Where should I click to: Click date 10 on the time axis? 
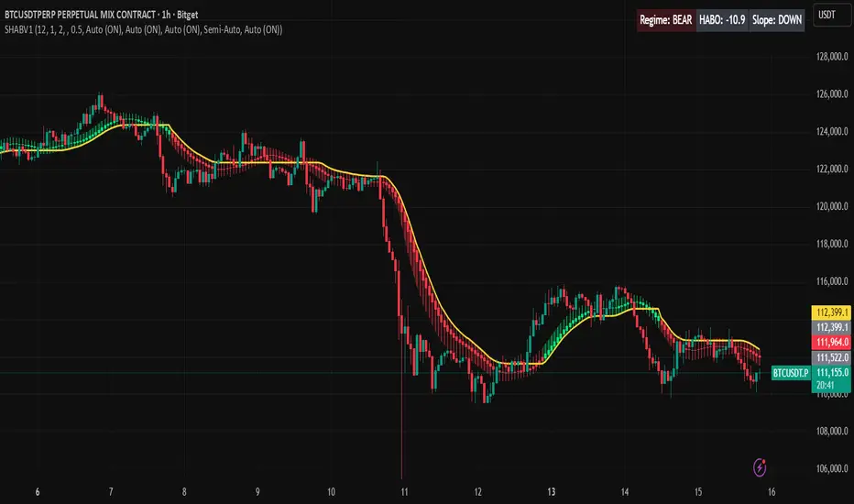331,492
